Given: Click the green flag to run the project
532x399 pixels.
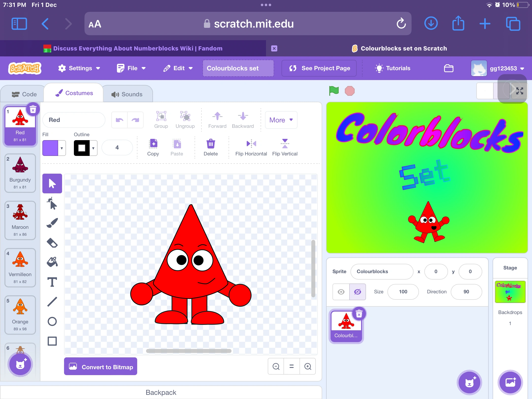Looking at the screenshot, I should pyautogui.click(x=334, y=91).
